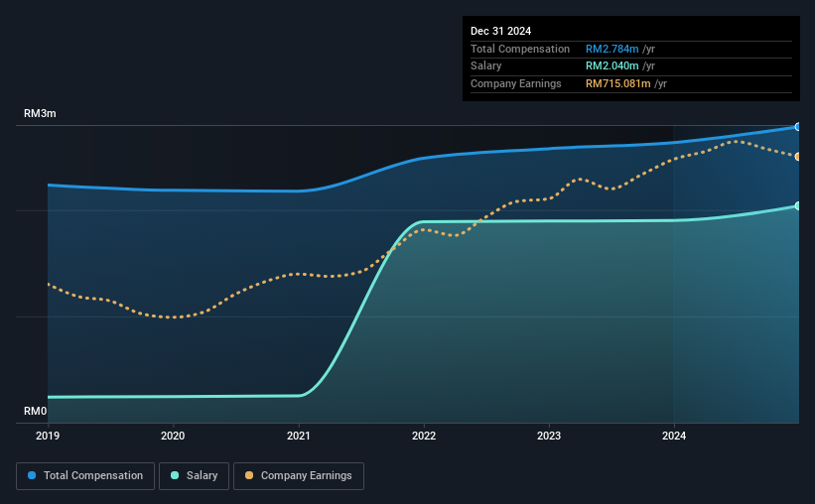
Task: Toggle the Total Compensation legend button
Action: (85, 476)
